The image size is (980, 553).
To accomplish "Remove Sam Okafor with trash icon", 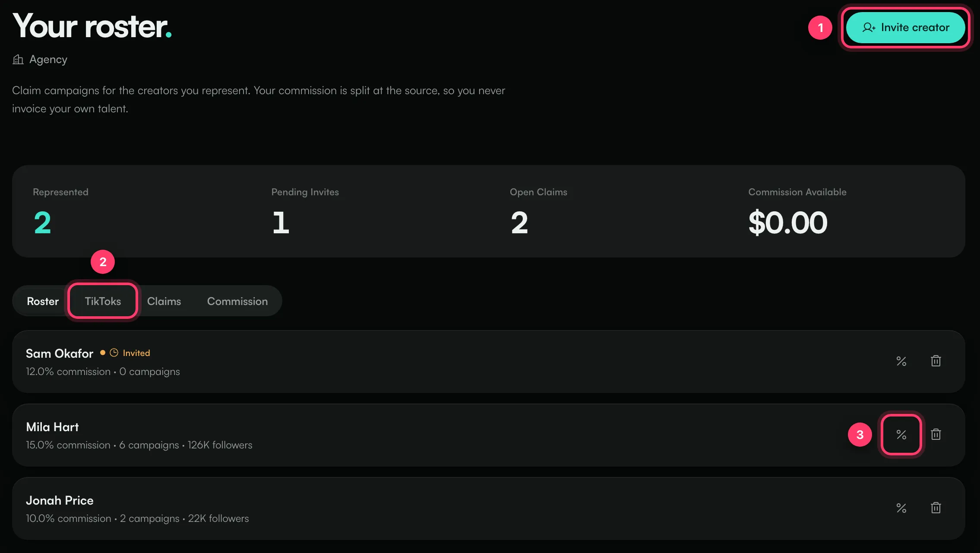I will pyautogui.click(x=936, y=361).
